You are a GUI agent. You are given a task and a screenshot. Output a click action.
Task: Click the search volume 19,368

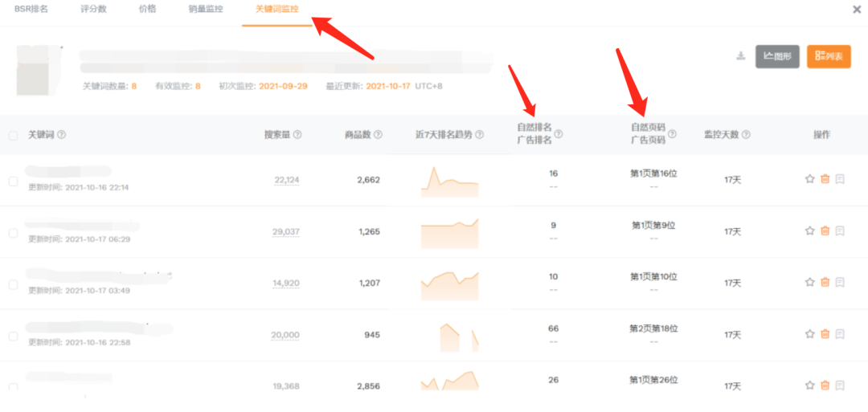[x=286, y=386]
